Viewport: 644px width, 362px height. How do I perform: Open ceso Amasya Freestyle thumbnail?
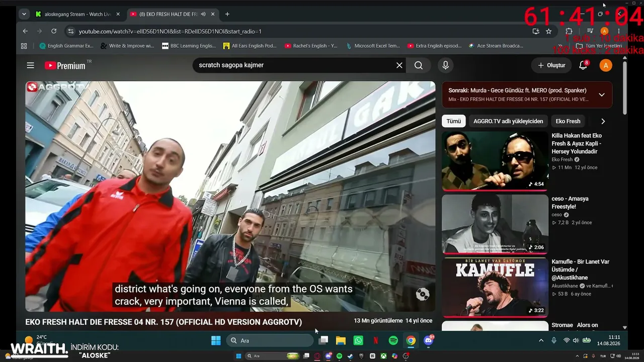495,224
